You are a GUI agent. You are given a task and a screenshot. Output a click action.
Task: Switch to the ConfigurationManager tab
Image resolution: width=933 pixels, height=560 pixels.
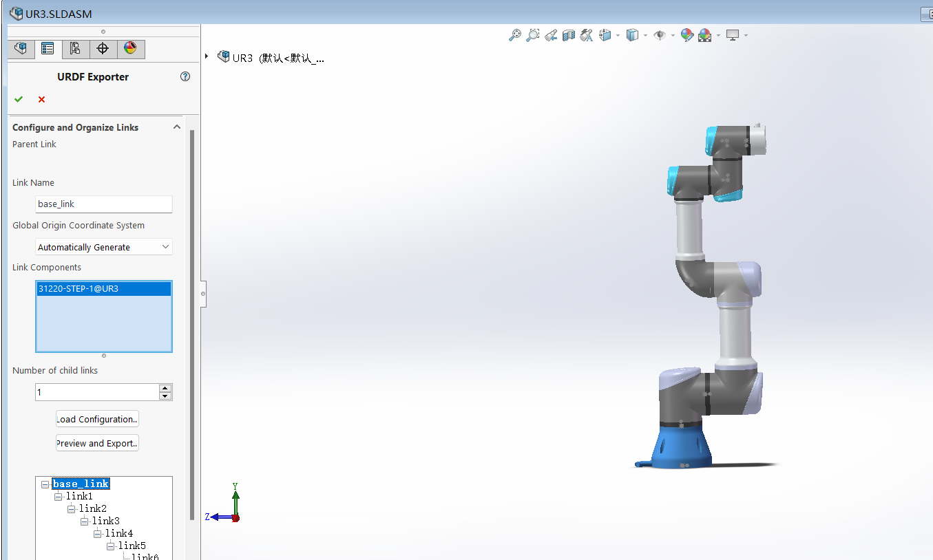75,49
